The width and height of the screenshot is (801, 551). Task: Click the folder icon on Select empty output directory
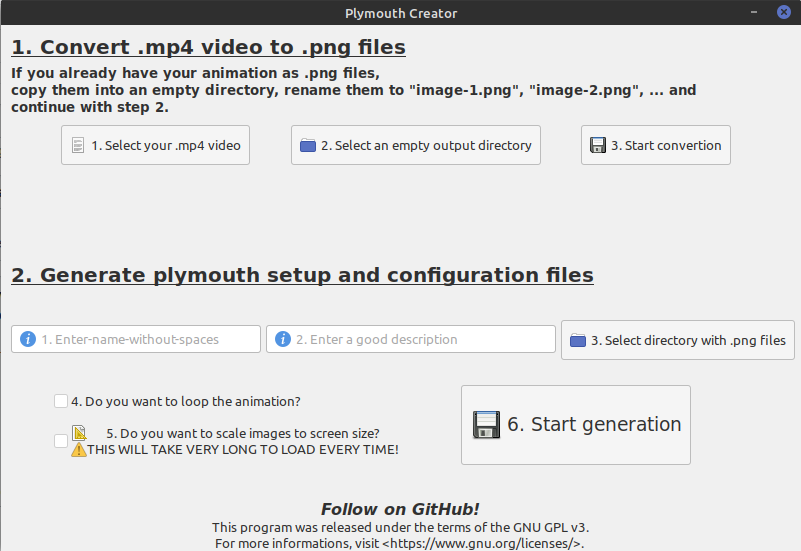308,146
